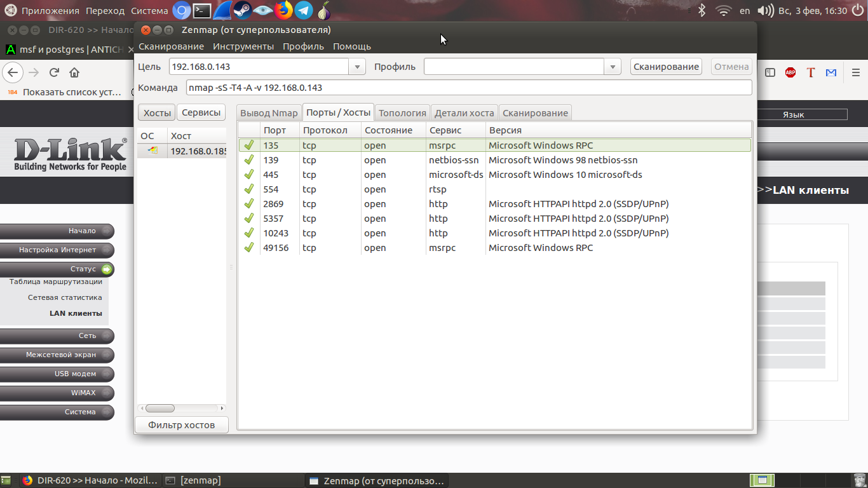Switch to the Топология tab
Image resolution: width=868 pixels, height=488 pixels.
(402, 112)
